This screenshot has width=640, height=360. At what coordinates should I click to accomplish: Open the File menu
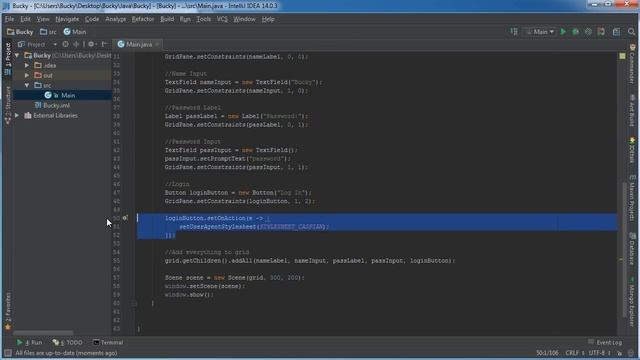[x=9, y=19]
